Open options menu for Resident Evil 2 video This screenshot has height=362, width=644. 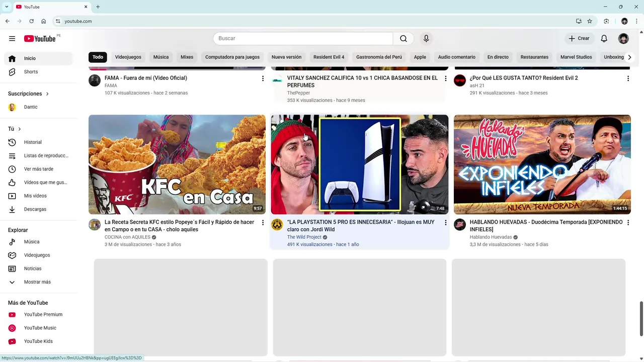[x=628, y=78]
